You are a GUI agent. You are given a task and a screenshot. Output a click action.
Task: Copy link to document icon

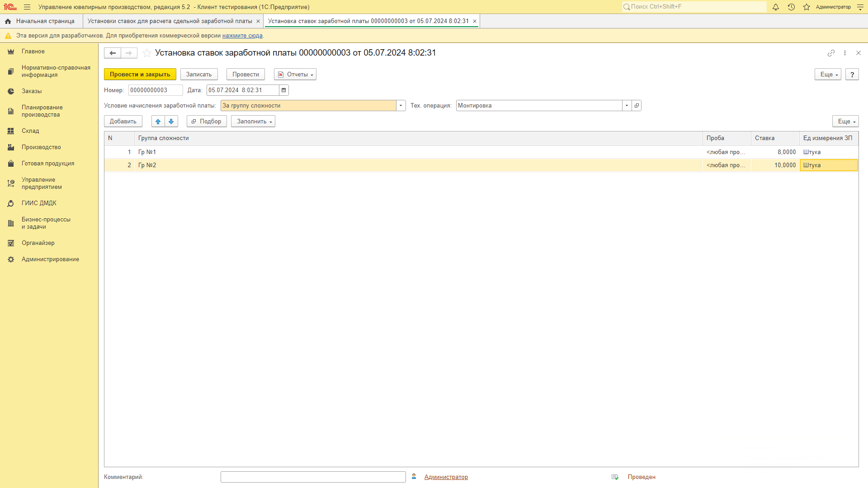(x=831, y=53)
